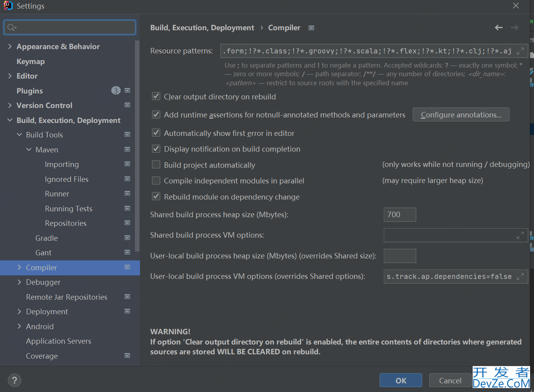Click project icon next to Gradle
534x392 pixels.
click(x=127, y=238)
